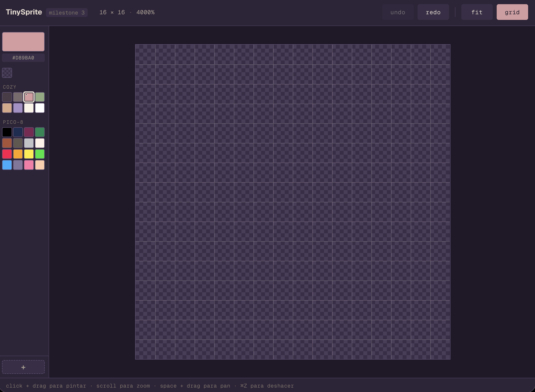Click the COZY palette heading
Screen dimensions: 535x392
pyautogui.click(x=10, y=87)
